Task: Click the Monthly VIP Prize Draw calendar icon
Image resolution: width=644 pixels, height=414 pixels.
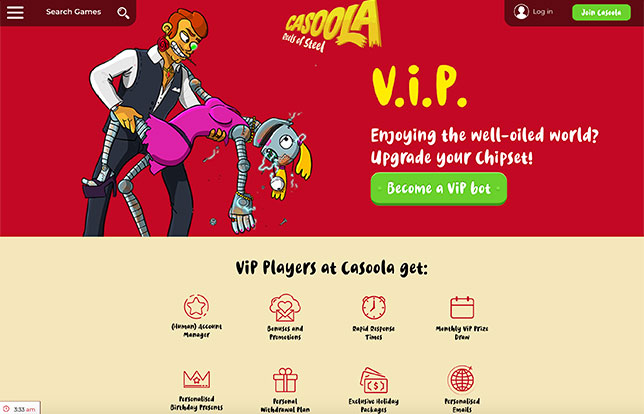Action: [462, 308]
